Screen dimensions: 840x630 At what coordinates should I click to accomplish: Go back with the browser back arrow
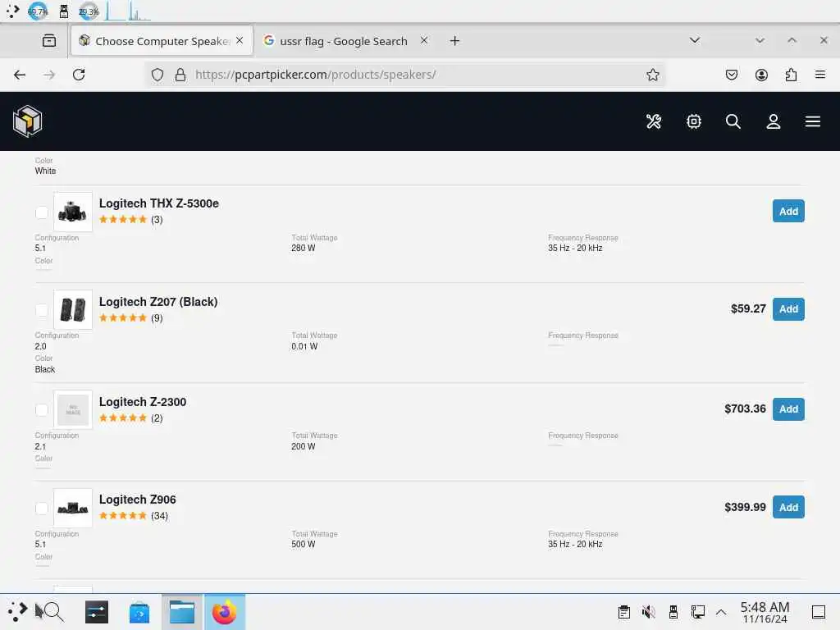coord(20,75)
